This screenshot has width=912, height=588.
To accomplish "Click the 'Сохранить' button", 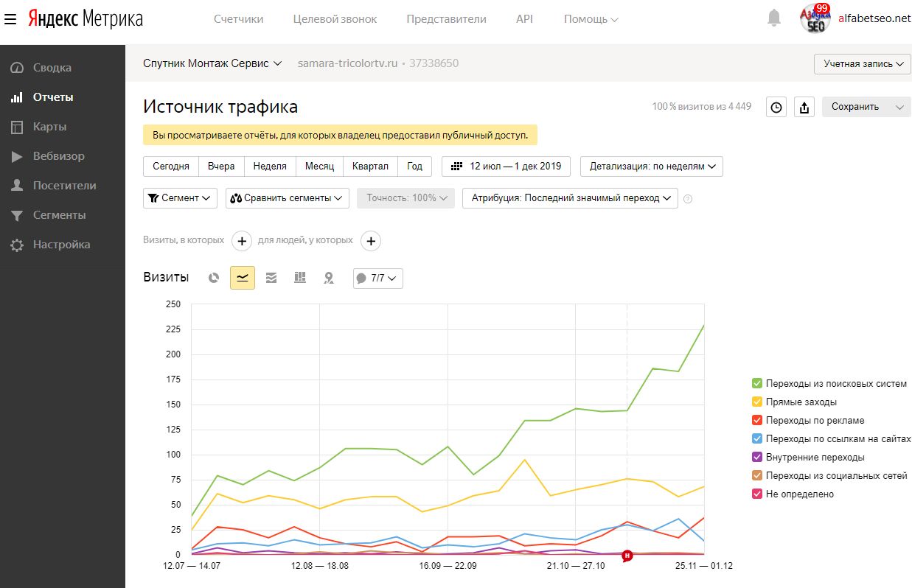I will click(x=855, y=107).
